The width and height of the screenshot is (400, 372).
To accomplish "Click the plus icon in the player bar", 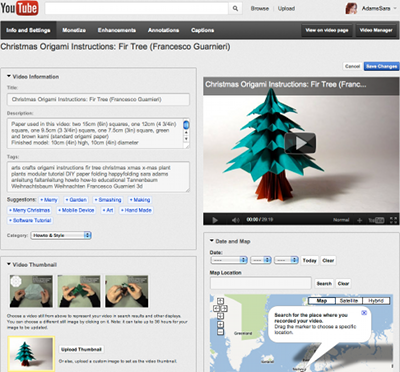I will point(359,220).
